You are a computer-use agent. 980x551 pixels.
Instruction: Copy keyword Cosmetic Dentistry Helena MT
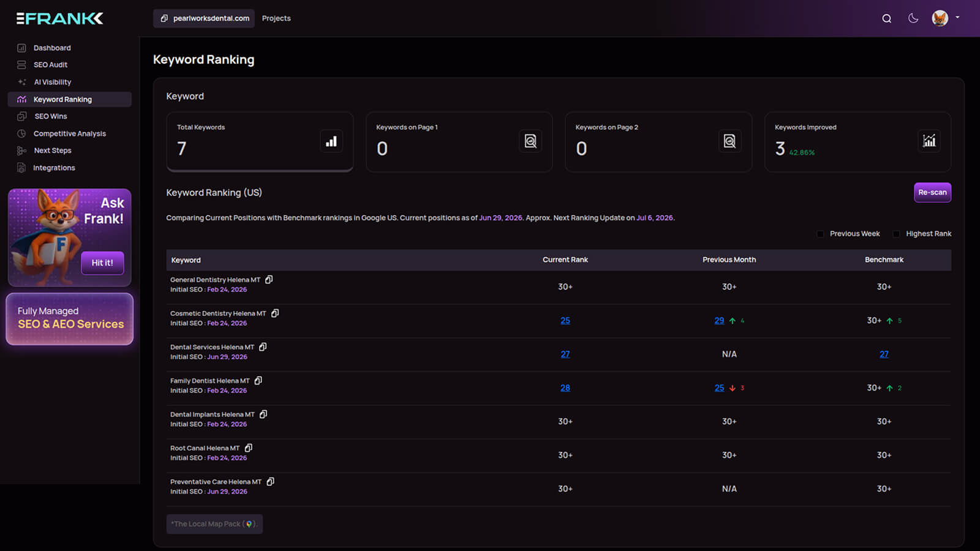pos(275,313)
